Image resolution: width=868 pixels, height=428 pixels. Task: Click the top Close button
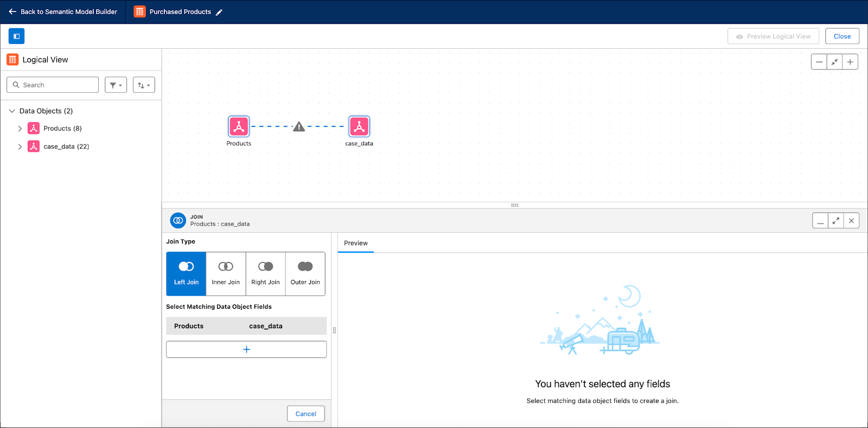[x=843, y=36]
